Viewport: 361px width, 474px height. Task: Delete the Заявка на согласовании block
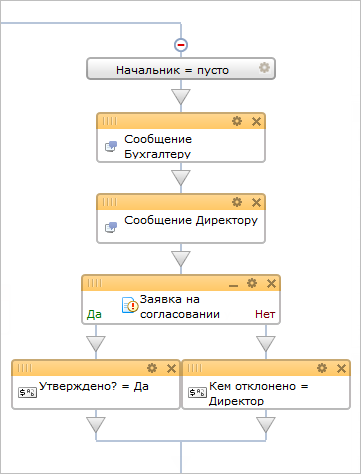click(271, 283)
